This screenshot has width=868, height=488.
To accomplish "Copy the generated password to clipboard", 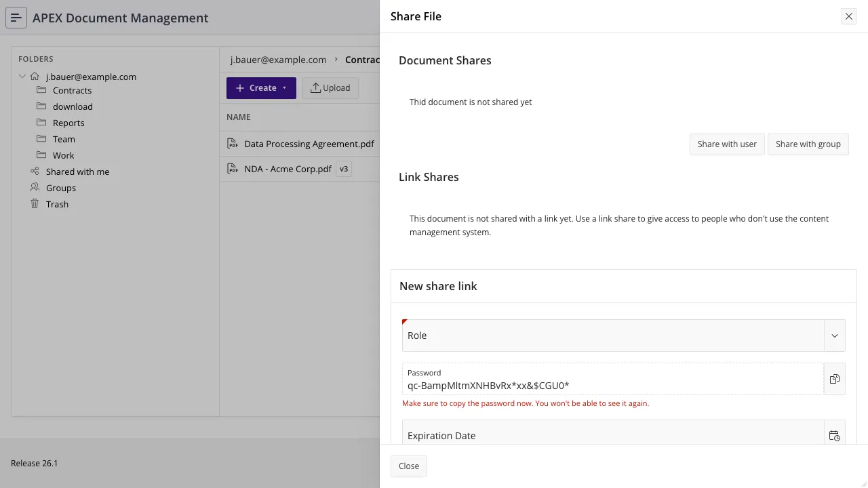I will [x=835, y=379].
